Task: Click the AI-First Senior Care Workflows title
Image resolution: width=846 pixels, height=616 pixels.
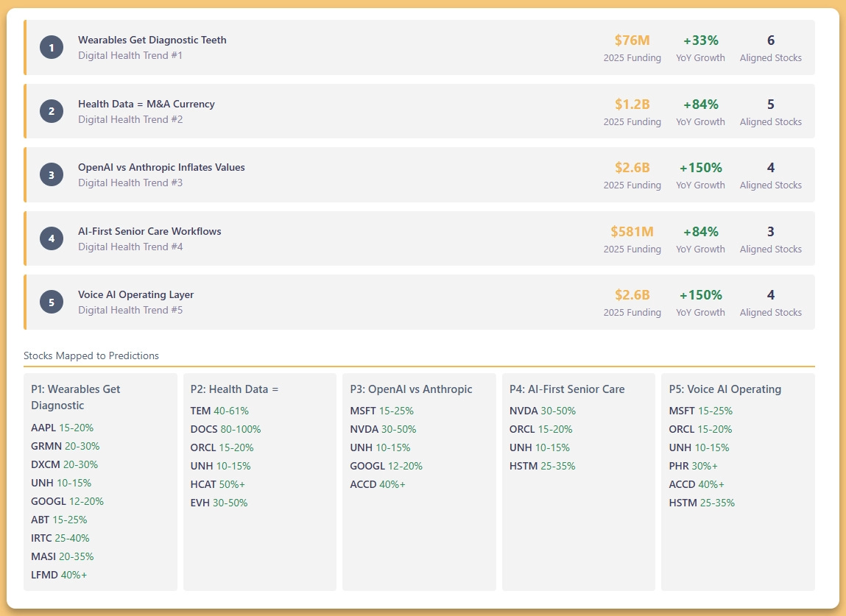Action: pyautogui.click(x=149, y=231)
